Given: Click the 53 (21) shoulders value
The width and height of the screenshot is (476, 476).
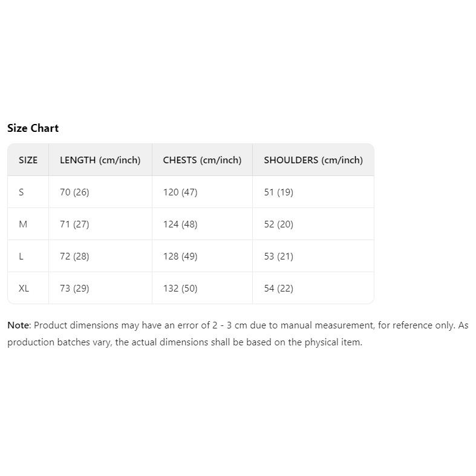Looking at the screenshot, I should click(x=278, y=256).
